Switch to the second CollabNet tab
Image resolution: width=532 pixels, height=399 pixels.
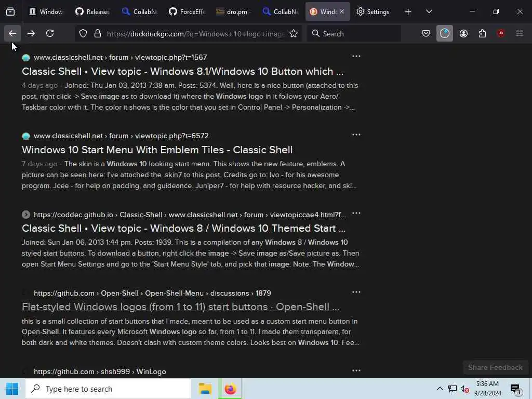click(280, 12)
